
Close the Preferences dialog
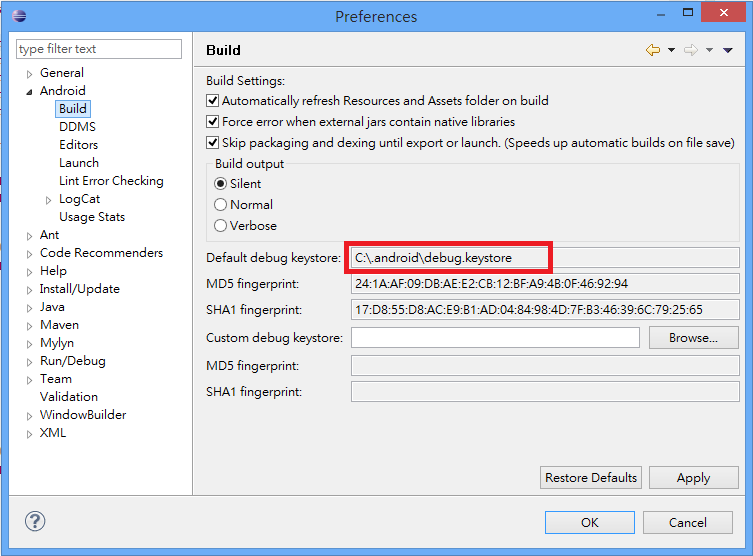pos(723,12)
